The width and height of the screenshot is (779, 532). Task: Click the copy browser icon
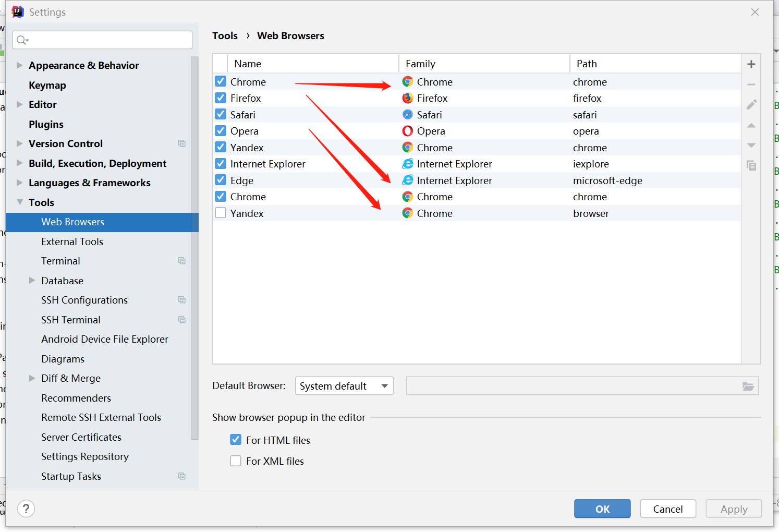pyautogui.click(x=751, y=165)
